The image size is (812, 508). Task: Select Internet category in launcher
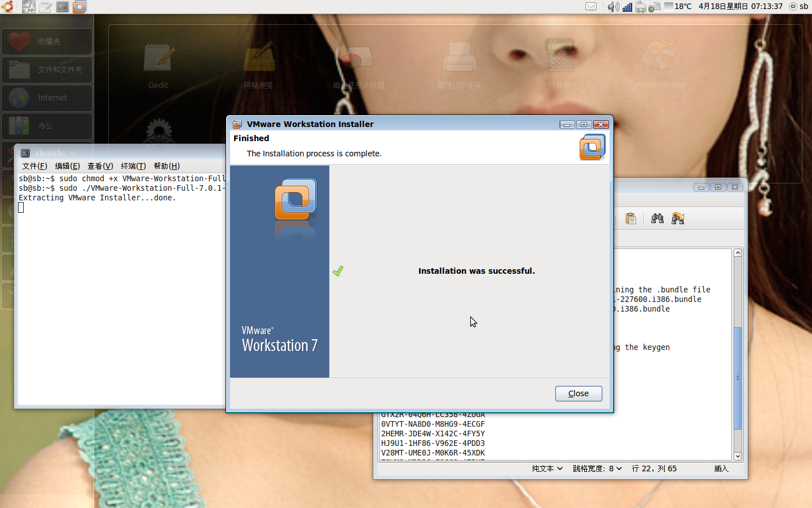47,98
